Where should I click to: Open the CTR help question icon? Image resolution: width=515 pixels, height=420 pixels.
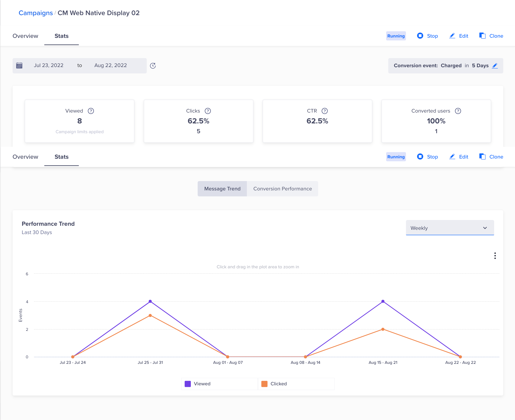(x=324, y=111)
